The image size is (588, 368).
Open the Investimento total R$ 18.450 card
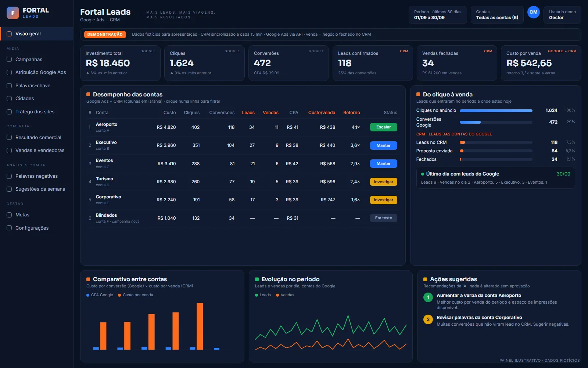120,63
